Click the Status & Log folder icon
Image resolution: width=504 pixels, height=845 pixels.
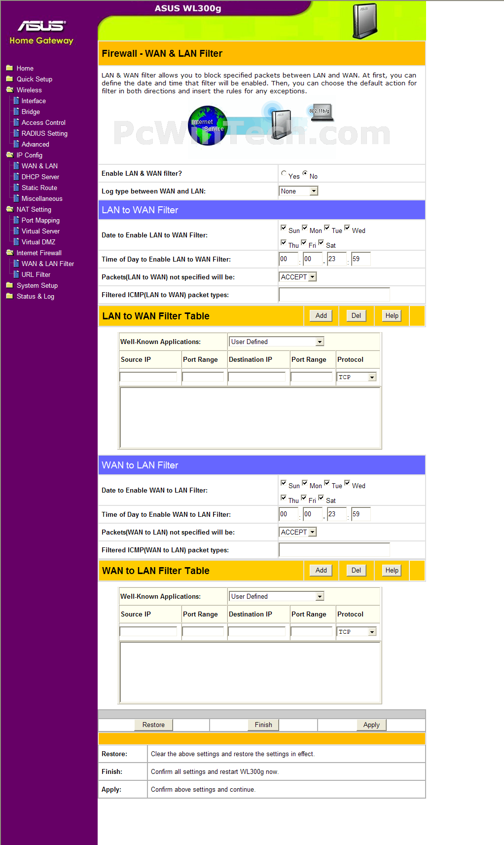(9, 296)
